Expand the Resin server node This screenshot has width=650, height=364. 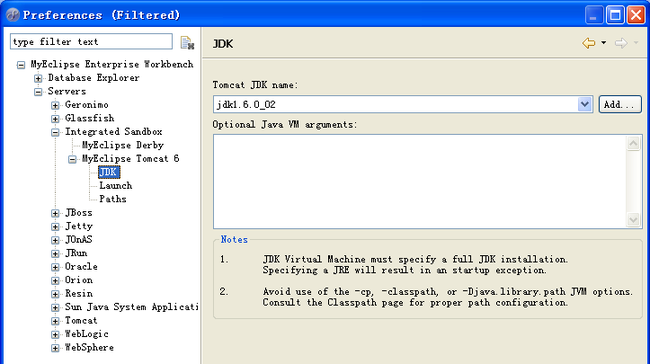pyautogui.click(x=55, y=294)
